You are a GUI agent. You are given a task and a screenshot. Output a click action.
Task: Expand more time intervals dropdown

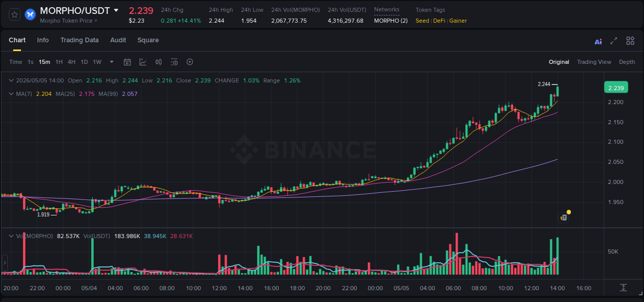112,62
